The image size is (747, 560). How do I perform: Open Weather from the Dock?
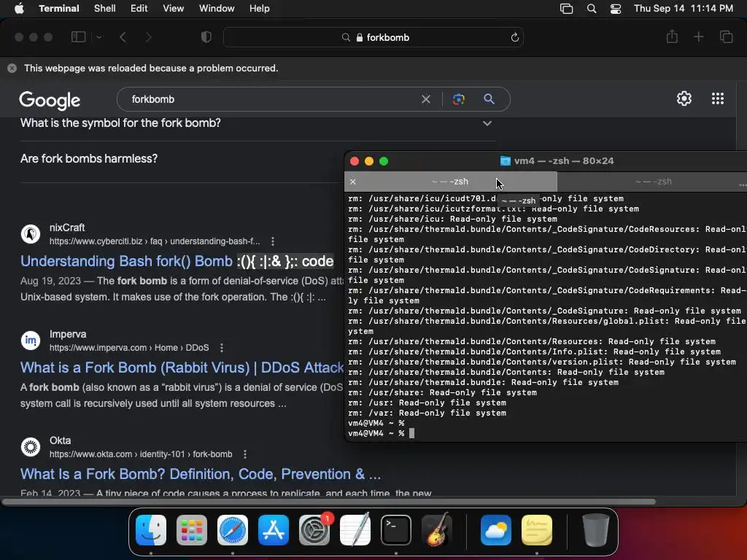[496, 530]
